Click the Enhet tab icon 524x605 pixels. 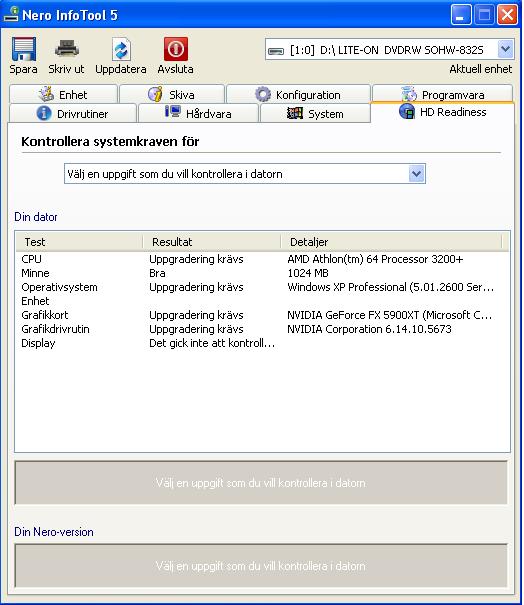coord(47,94)
